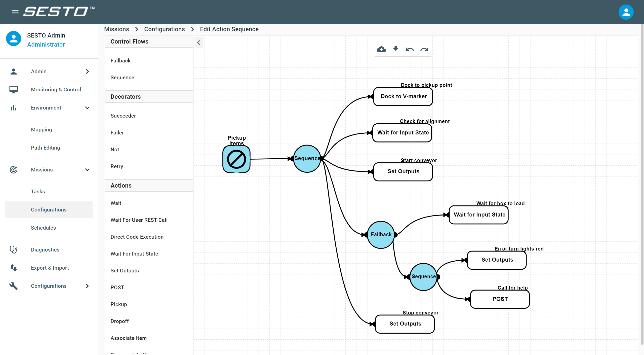Open Schedules in the sidebar
Viewport: 644px width, 355px height.
tap(43, 228)
